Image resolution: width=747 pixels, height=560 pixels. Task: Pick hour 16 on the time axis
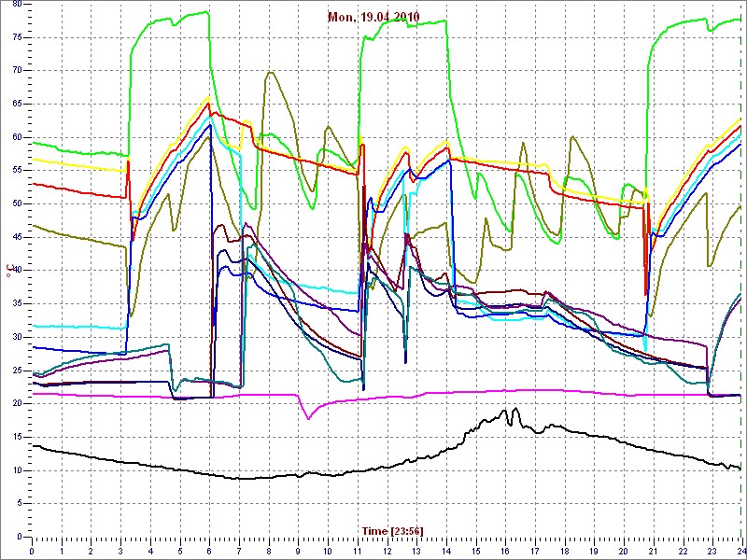pos(505,551)
